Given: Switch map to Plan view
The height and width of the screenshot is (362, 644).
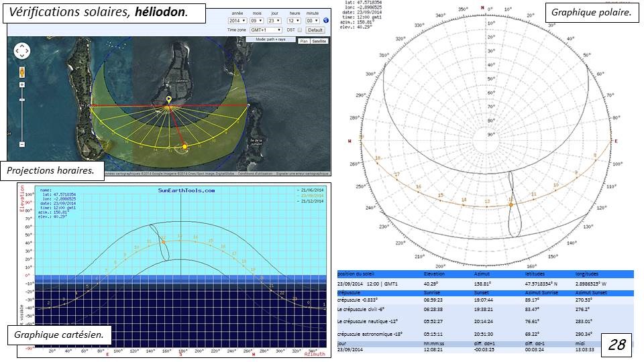Looking at the screenshot, I should point(303,41).
